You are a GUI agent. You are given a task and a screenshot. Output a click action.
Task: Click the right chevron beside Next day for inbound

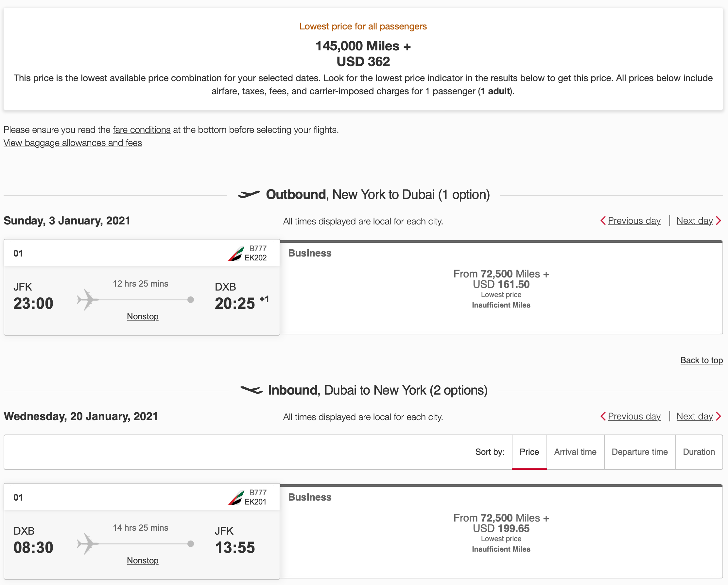click(x=719, y=416)
